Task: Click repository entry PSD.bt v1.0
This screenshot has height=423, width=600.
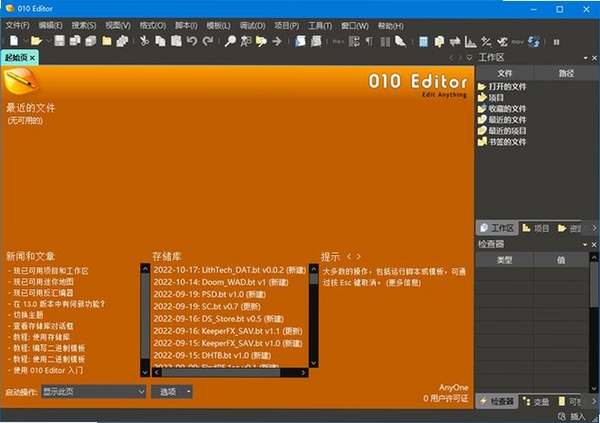Action: (x=210, y=294)
